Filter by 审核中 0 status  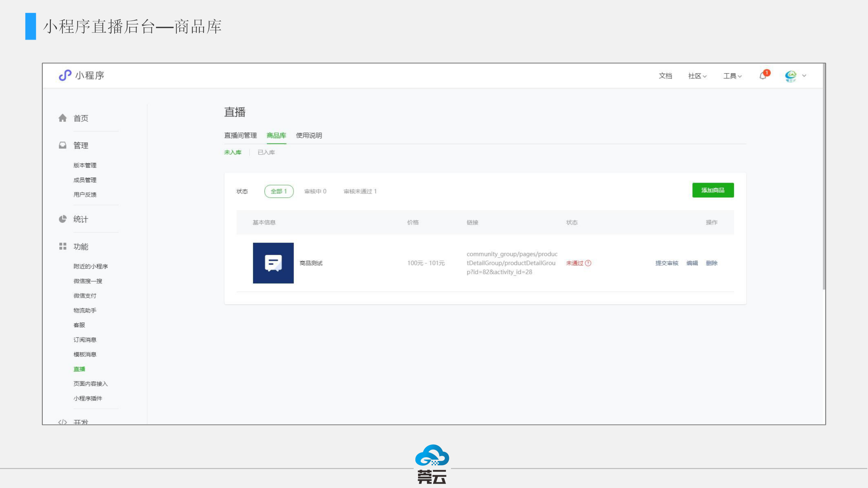[315, 191]
